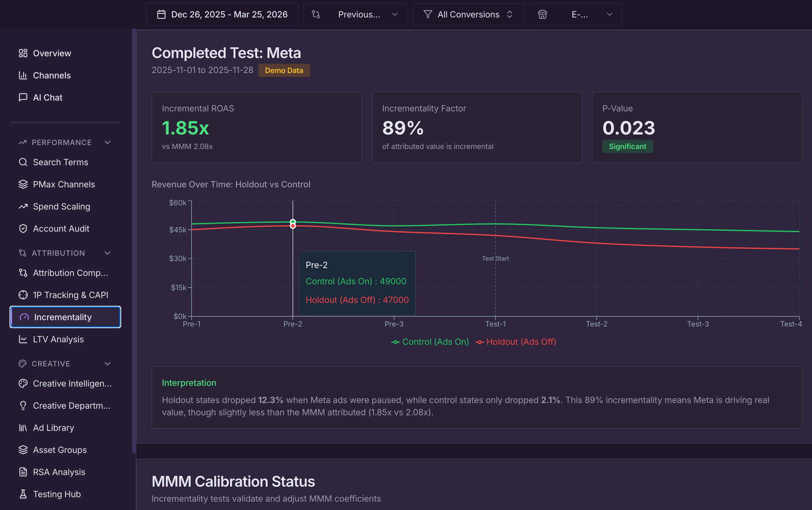Click the 1.85x Incremental ROAS value
The width and height of the screenshot is (812, 510).
pos(186,128)
